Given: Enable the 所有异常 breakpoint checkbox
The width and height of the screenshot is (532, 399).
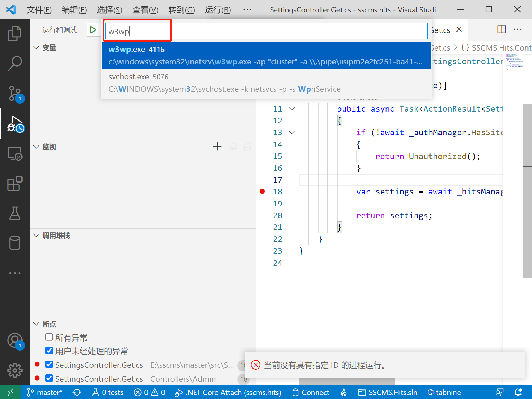Looking at the screenshot, I should [x=49, y=337].
